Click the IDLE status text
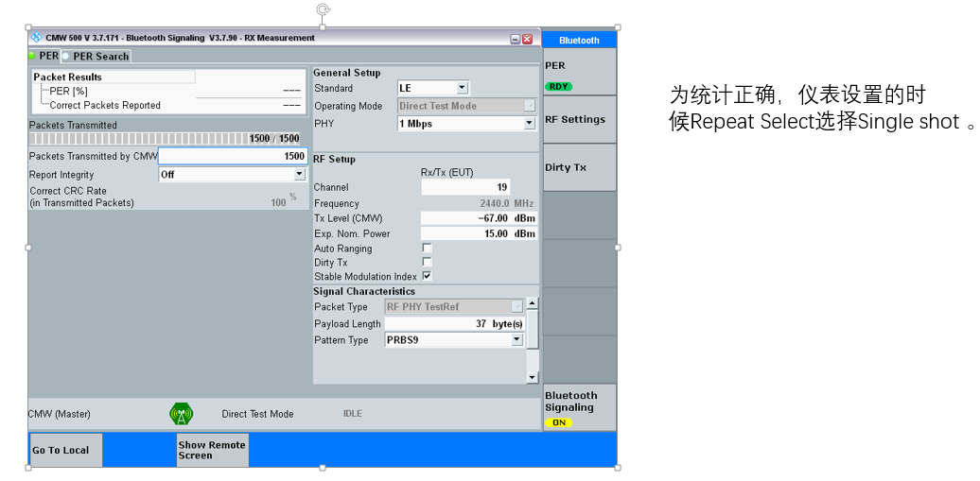This screenshot has height=481, width=980. [x=353, y=414]
